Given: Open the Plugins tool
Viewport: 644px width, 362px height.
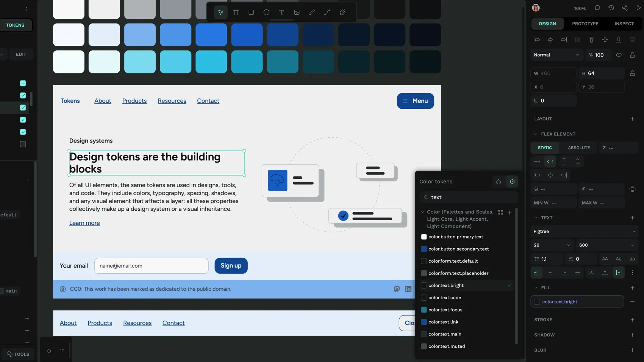Looking at the screenshot, I should (x=342, y=12).
